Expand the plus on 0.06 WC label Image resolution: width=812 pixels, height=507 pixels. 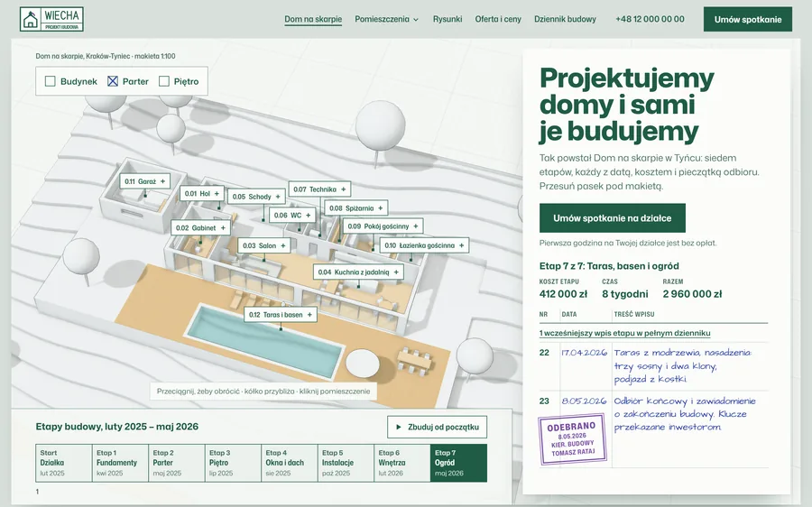(309, 215)
